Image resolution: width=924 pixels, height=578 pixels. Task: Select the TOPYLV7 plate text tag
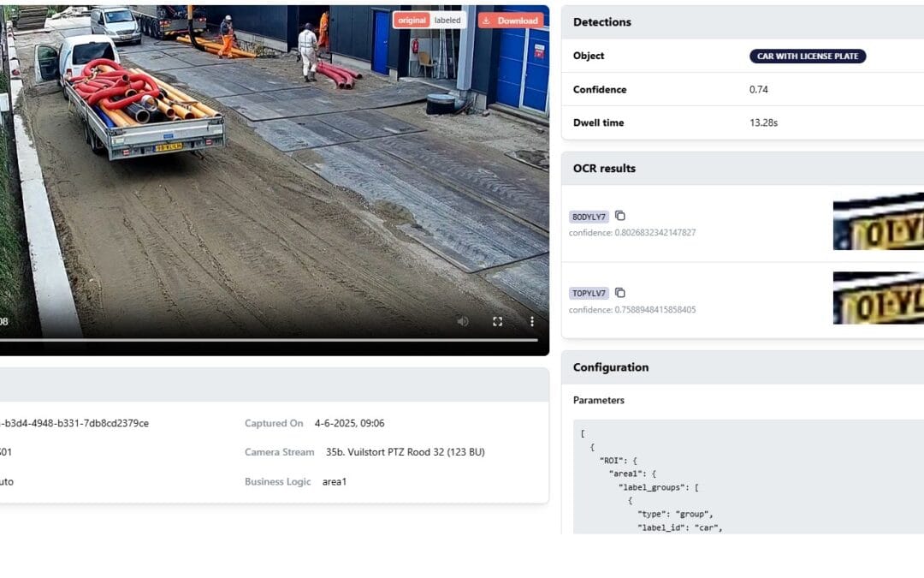(589, 293)
